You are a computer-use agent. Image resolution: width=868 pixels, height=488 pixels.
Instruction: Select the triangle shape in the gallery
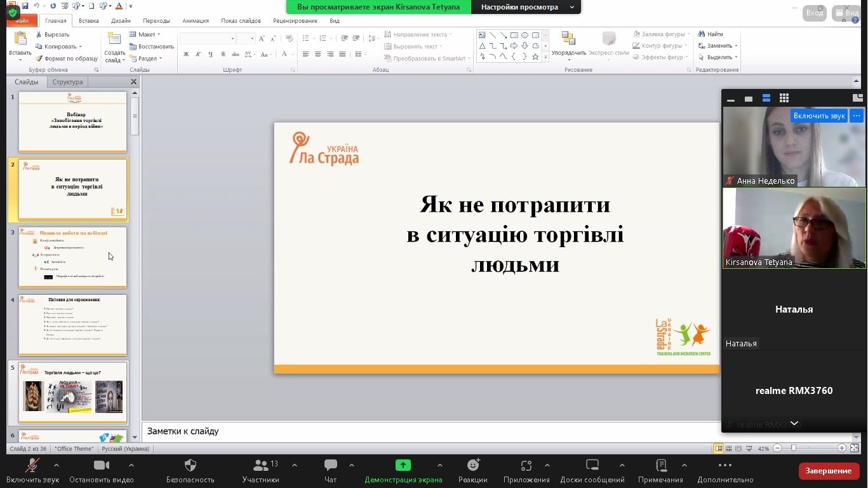[x=483, y=46]
